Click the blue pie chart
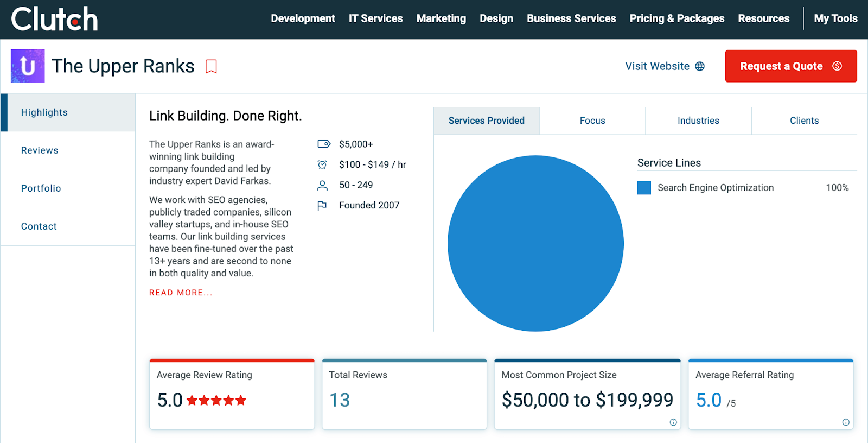The width and height of the screenshot is (868, 443). click(535, 243)
